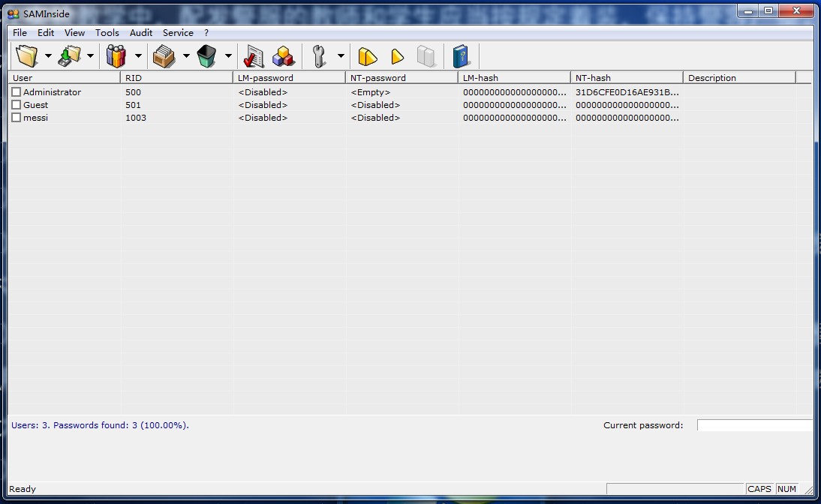Click Guest's LM-hash zeros cell
Viewport: 821px width, 504px height.
click(x=514, y=105)
